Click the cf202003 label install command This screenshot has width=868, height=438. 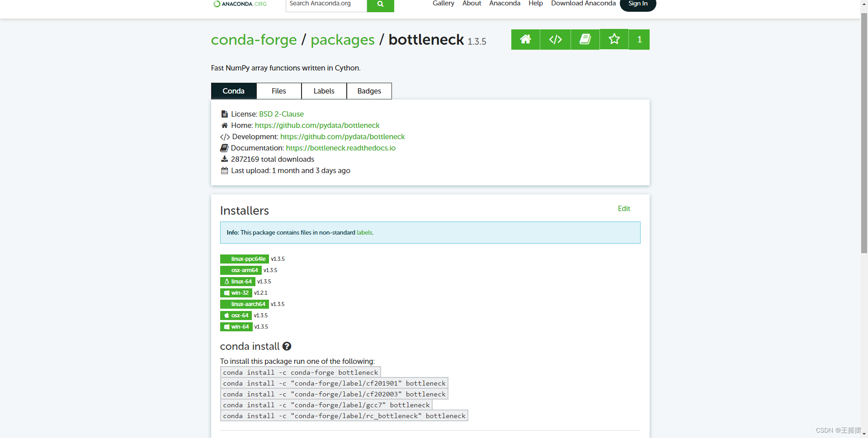click(334, 394)
